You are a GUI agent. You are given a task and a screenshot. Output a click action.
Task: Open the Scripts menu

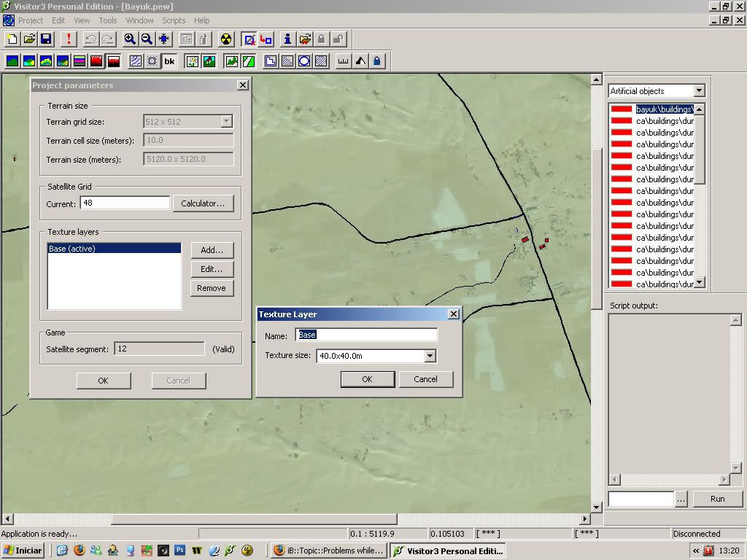[174, 20]
